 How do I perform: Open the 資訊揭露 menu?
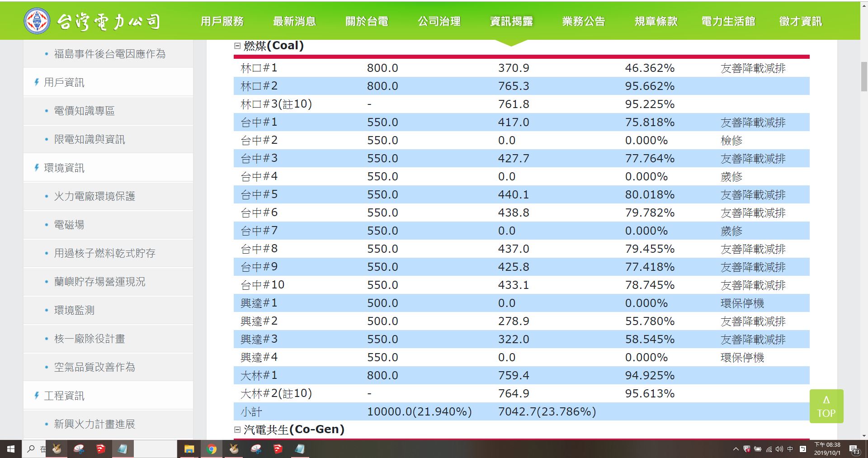pyautogui.click(x=511, y=21)
